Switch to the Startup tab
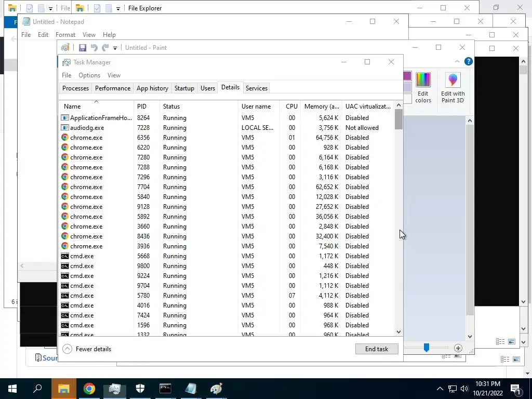 [x=184, y=88]
